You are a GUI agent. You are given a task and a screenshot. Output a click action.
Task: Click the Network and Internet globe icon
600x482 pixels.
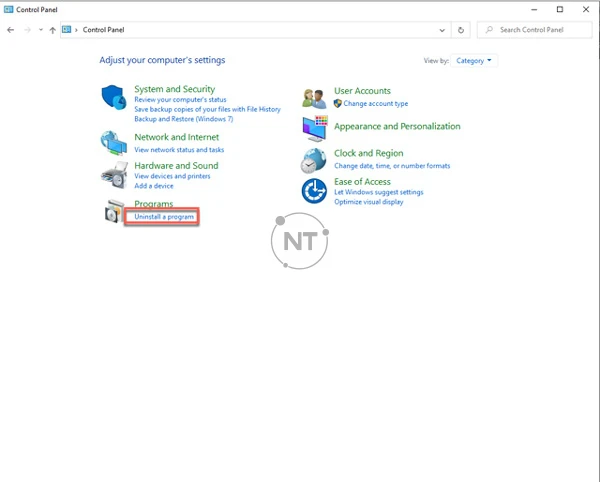click(114, 142)
